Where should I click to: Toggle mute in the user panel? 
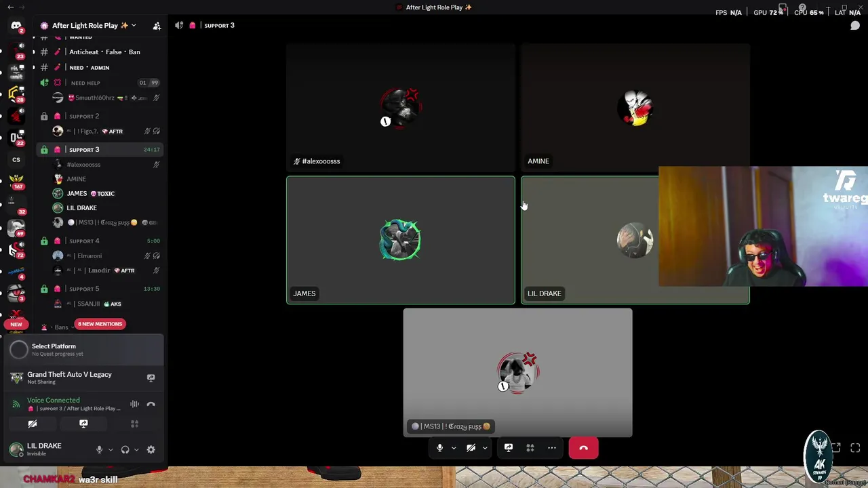[99, 449]
